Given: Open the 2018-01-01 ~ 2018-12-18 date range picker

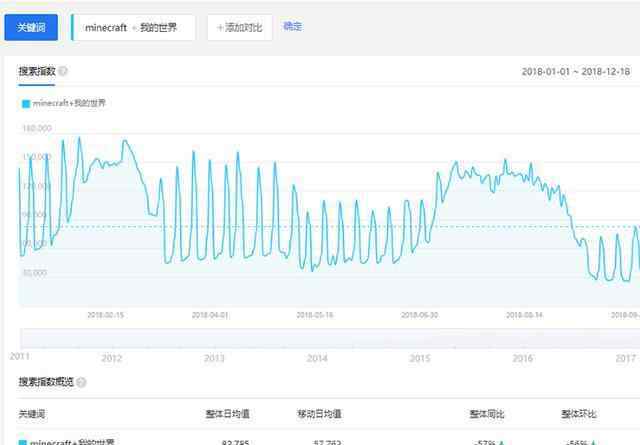Looking at the screenshot, I should click(576, 72).
